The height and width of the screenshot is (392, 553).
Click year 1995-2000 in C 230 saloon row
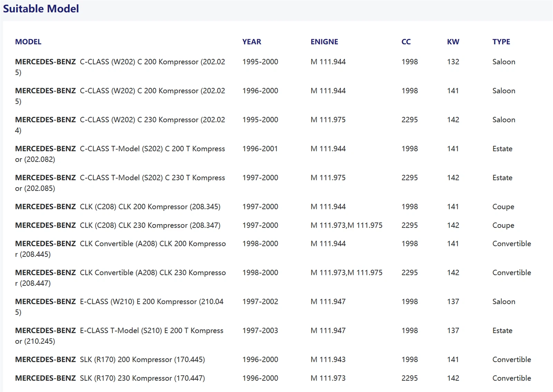(x=260, y=120)
